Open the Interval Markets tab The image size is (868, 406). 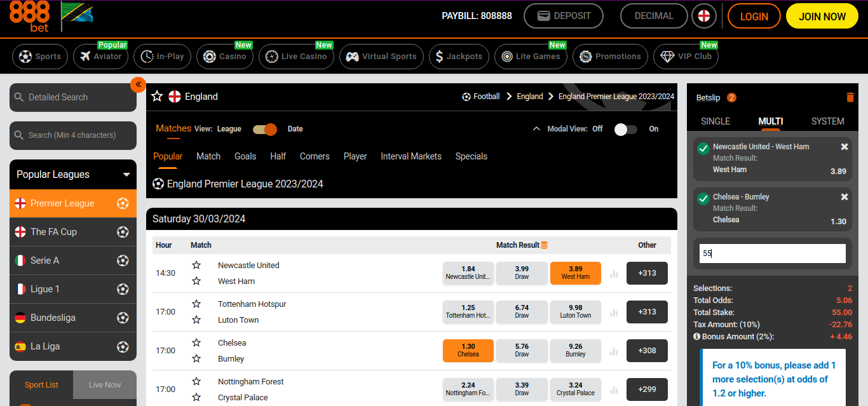click(x=411, y=156)
